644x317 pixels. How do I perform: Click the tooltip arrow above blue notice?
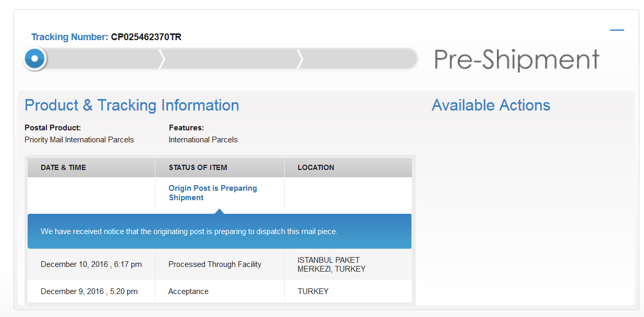pos(220,211)
